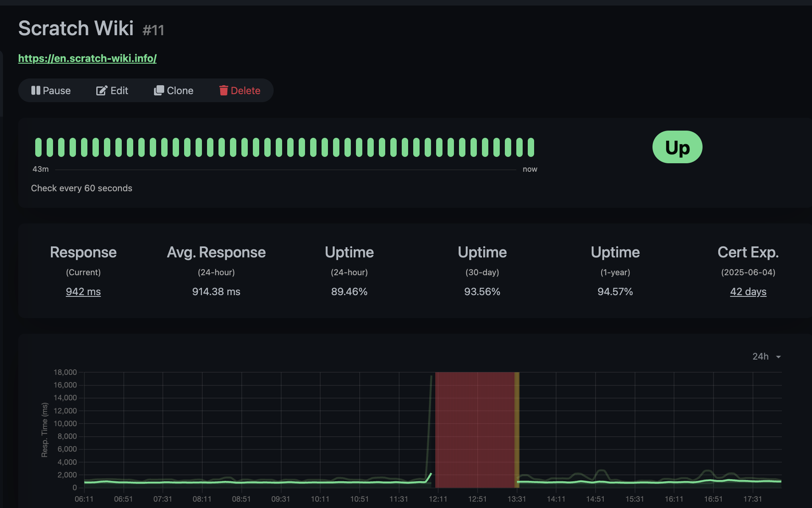Click the 42 days certificate expiry link
This screenshot has height=508, width=812.
tap(748, 291)
